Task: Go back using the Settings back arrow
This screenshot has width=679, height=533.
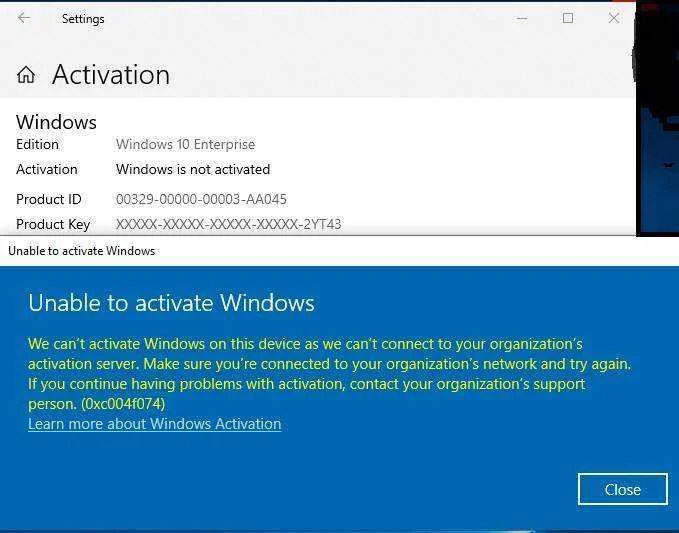Action: pyautogui.click(x=23, y=18)
